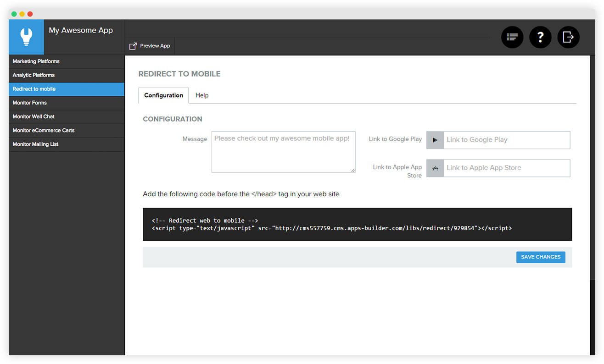Navigate to Monitor eCommerce Carts
Screen dimensions: 604x364
44,130
